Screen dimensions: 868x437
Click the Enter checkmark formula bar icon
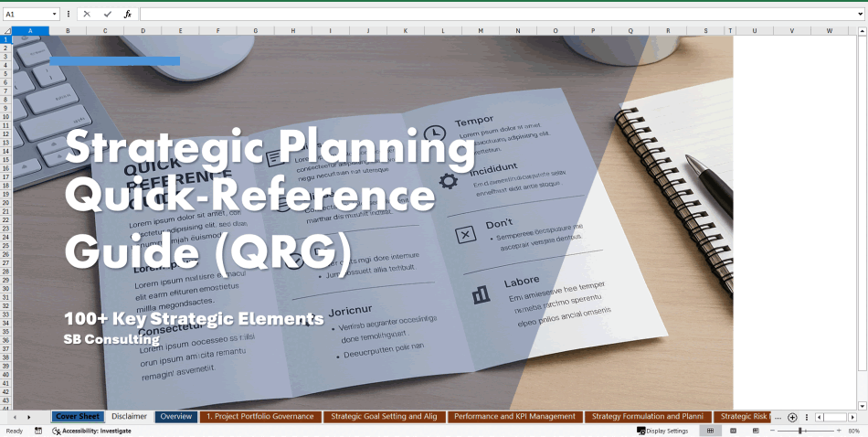point(108,15)
